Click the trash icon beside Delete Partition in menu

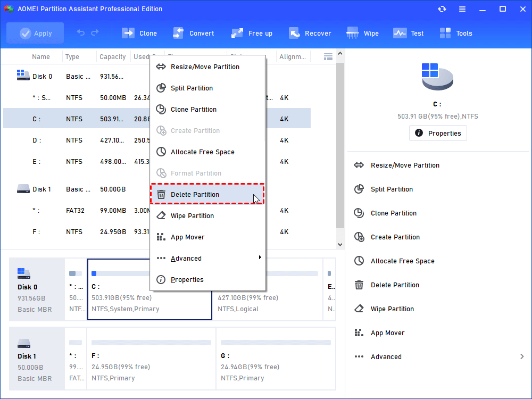pos(161,194)
